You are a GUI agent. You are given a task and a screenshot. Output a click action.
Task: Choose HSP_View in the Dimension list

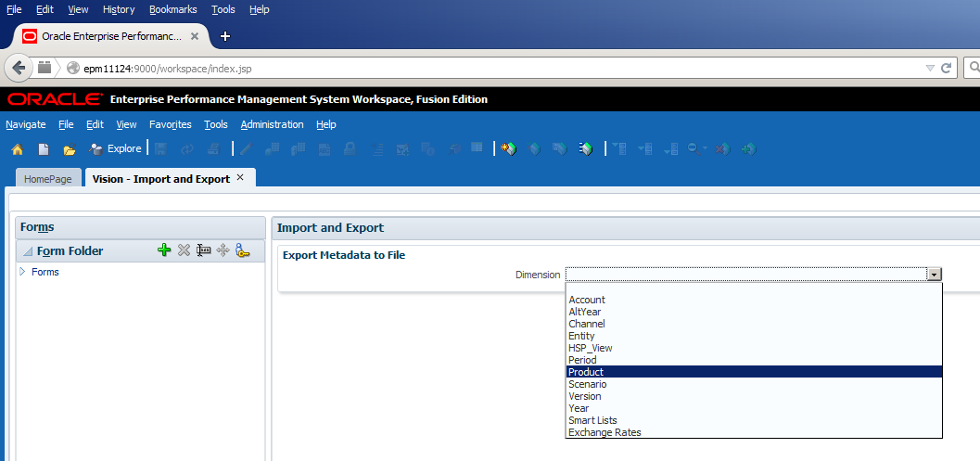point(754,348)
